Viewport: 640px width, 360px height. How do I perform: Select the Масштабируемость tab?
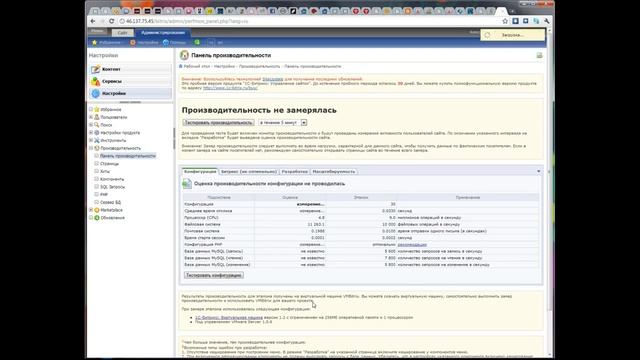[334, 171]
